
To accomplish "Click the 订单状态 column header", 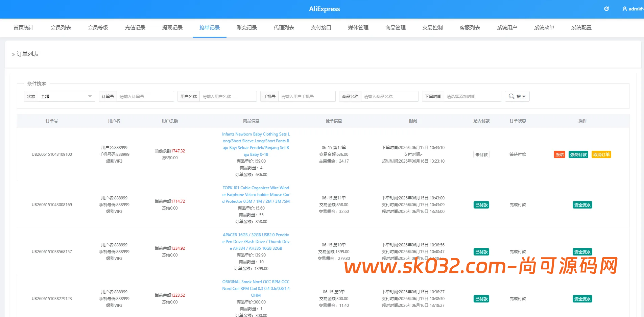I will click(518, 121).
